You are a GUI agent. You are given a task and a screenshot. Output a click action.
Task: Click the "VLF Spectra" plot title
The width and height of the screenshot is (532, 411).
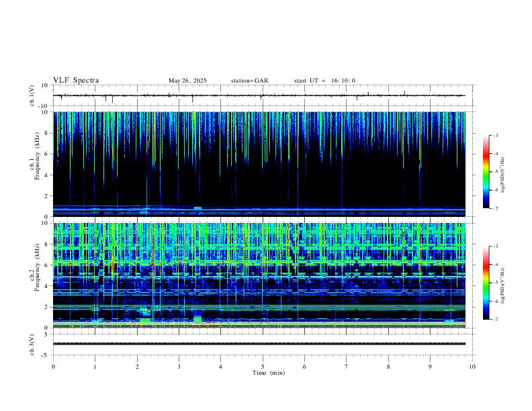(76, 81)
